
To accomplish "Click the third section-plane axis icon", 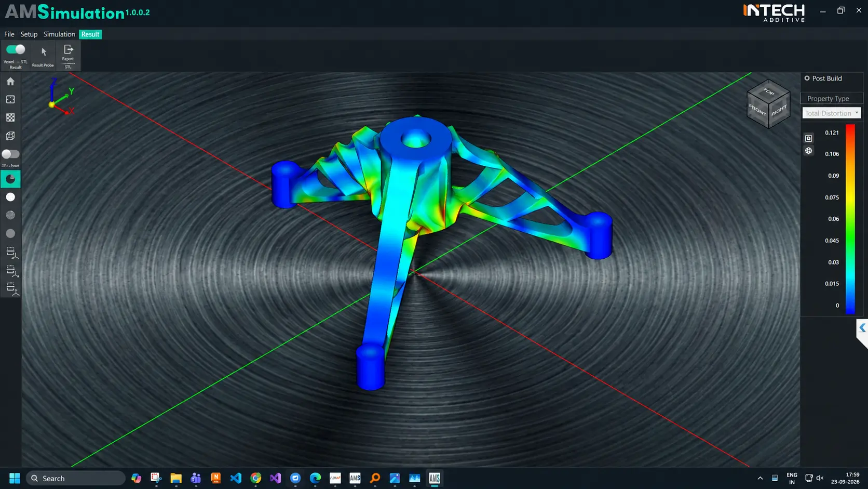I will click(12, 289).
